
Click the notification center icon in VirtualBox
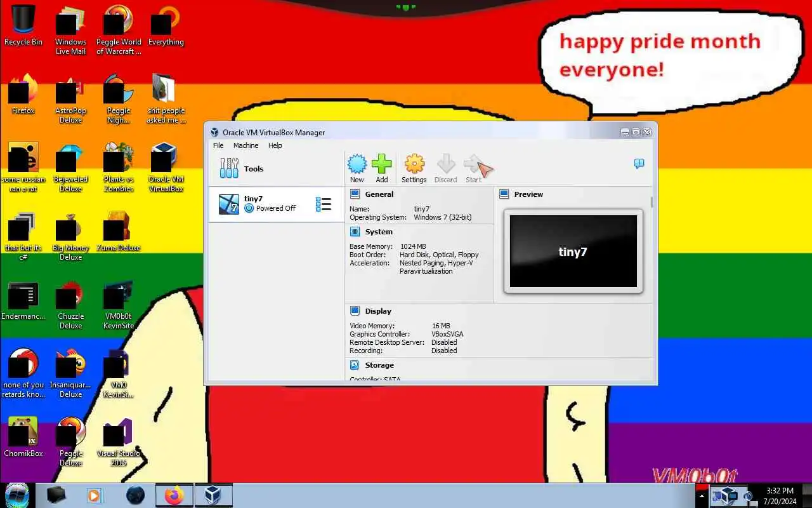coord(639,164)
